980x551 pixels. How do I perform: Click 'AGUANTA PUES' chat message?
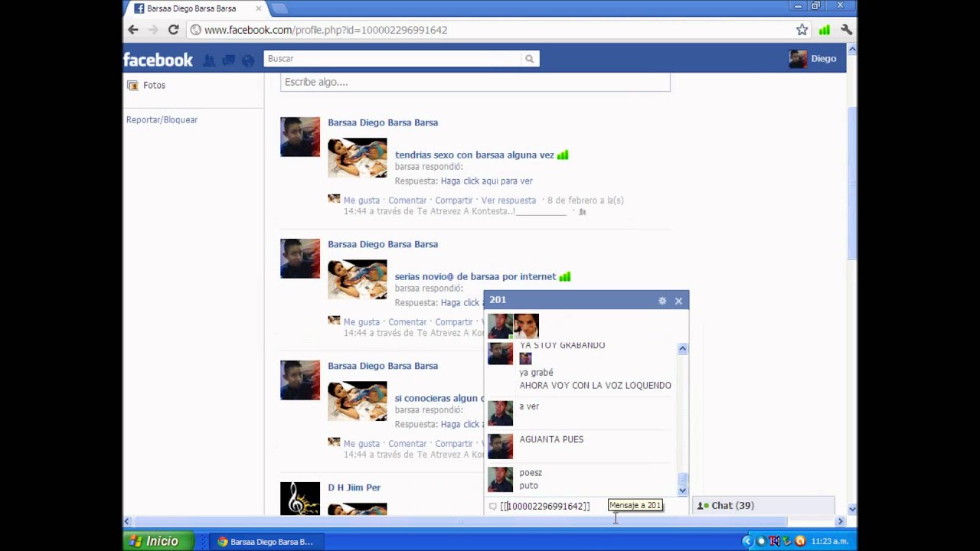pos(551,439)
